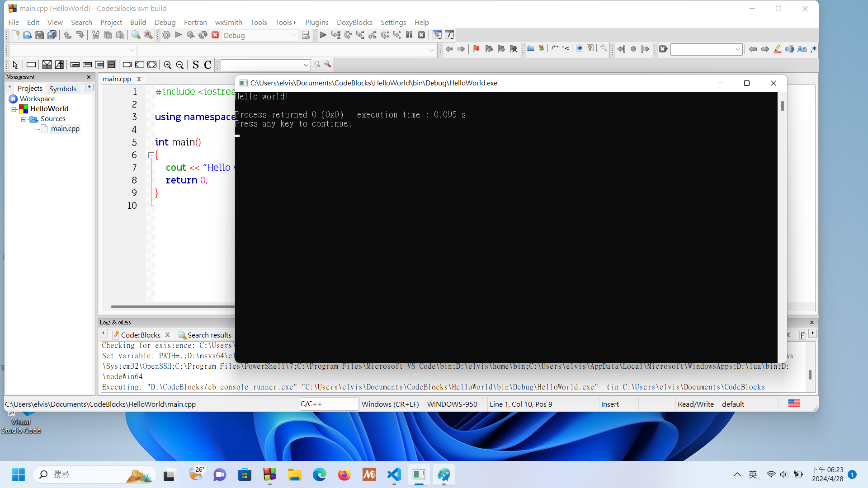Open the Fortran menu
Viewport: 868px width, 488px height.
pos(195,22)
